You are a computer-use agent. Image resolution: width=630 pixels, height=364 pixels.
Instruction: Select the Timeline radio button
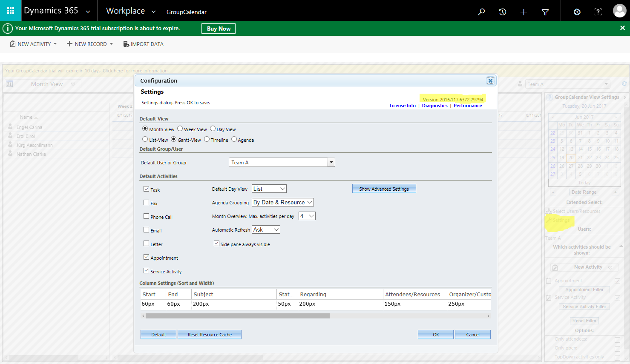(x=207, y=139)
